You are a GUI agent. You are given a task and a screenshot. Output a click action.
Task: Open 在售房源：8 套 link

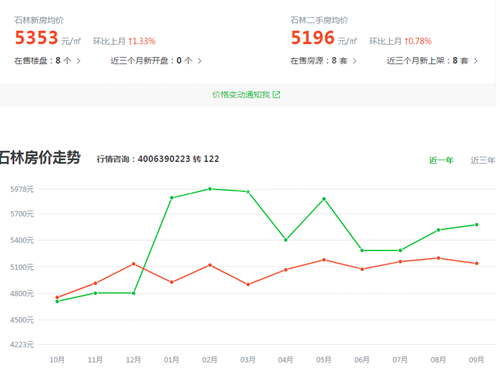pyautogui.click(x=324, y=61)
